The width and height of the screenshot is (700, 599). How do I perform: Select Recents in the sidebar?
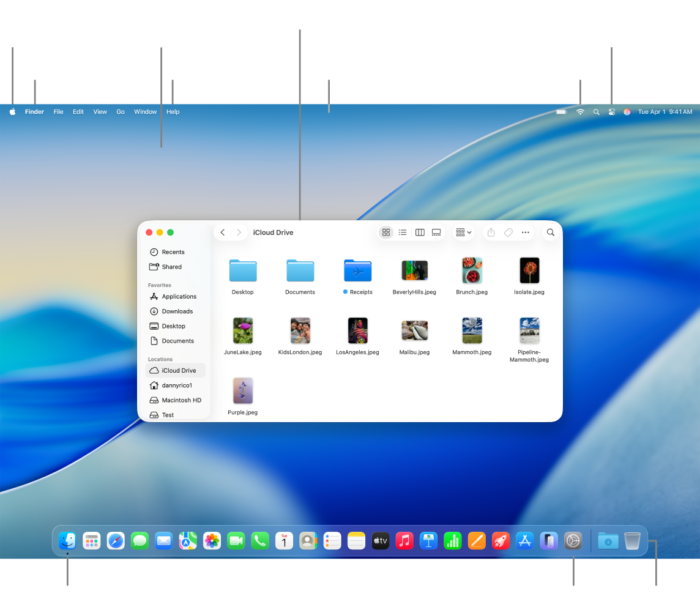176,252
